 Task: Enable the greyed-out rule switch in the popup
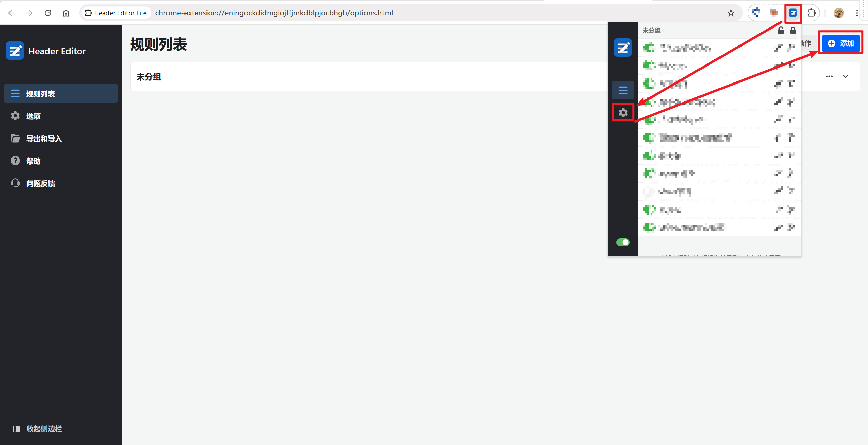click(x=649, y=191)
